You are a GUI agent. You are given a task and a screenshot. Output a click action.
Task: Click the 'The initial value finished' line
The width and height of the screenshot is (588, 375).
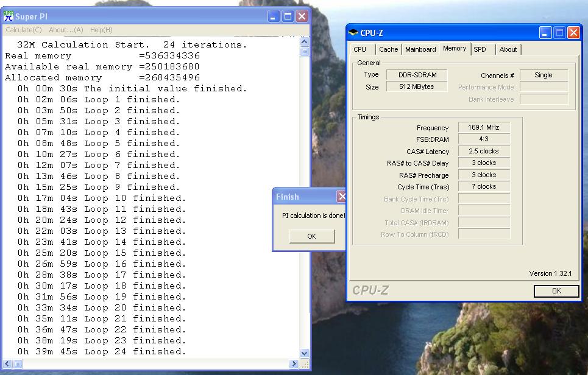click(x=132, y=88)
